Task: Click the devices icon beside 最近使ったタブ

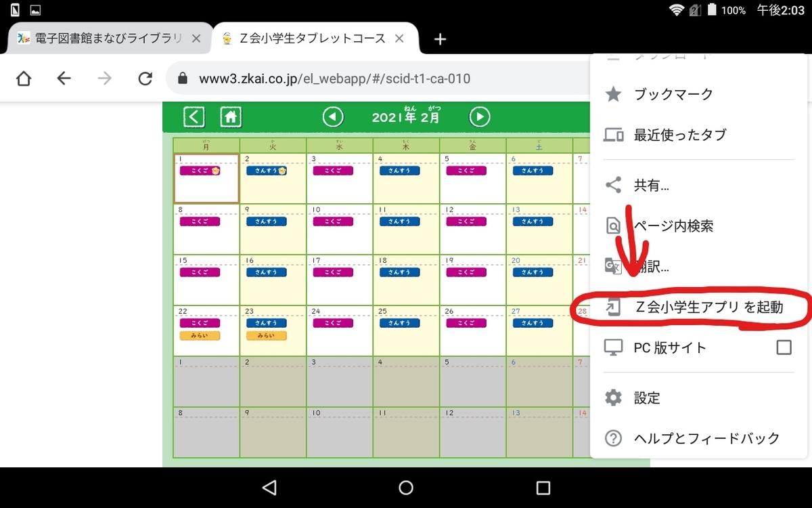Action: (x=613, y=135)
